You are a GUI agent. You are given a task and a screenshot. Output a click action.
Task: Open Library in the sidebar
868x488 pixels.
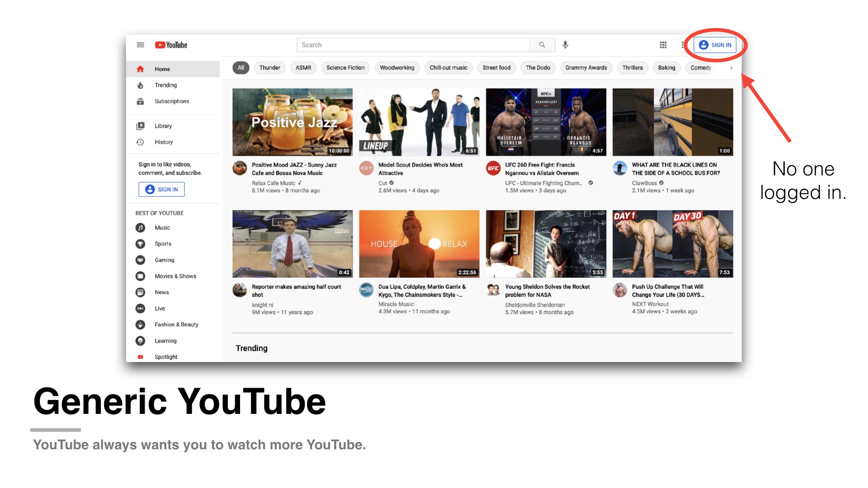(x=173, y=126)
